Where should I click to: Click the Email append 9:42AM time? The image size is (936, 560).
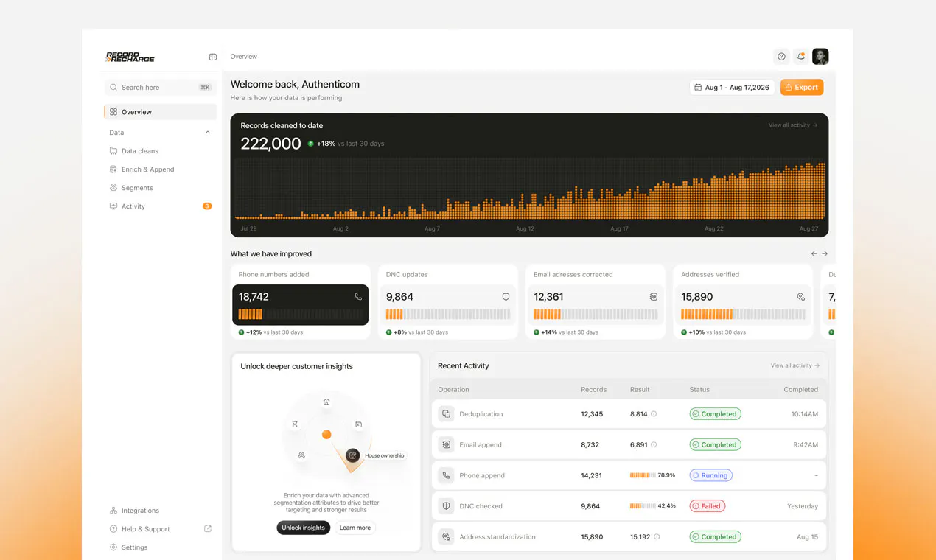pyautogui.click(x=804, y=445)
